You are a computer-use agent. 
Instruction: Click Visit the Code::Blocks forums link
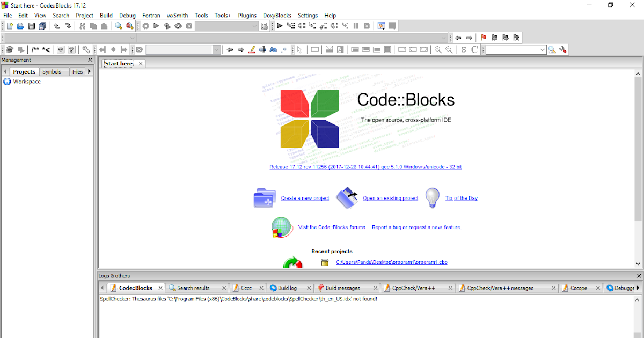[x=332, y=227]
